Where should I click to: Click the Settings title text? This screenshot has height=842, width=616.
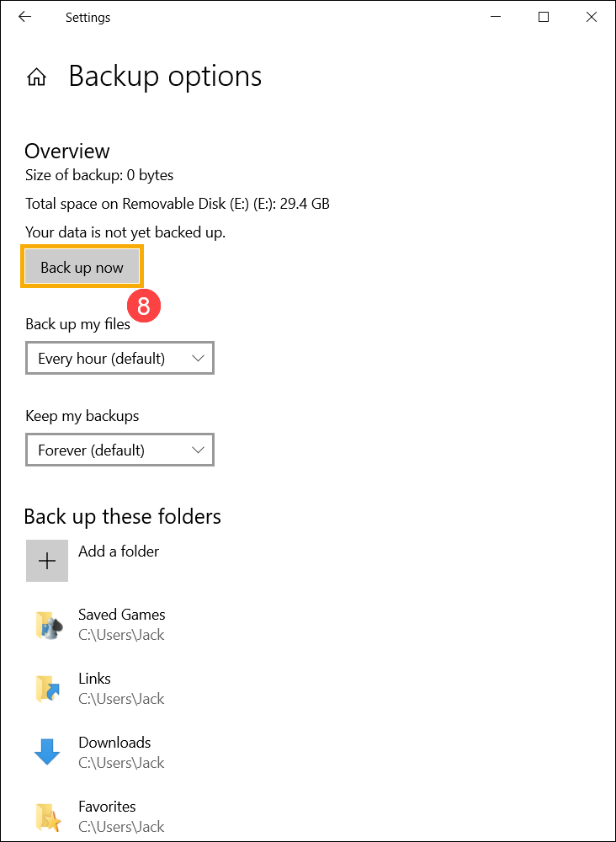88,17
